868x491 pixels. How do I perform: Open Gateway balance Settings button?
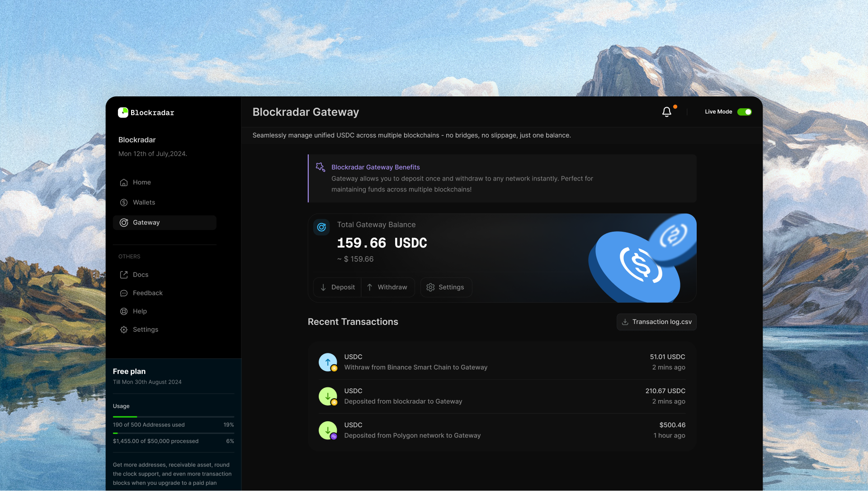pos(446,287)
